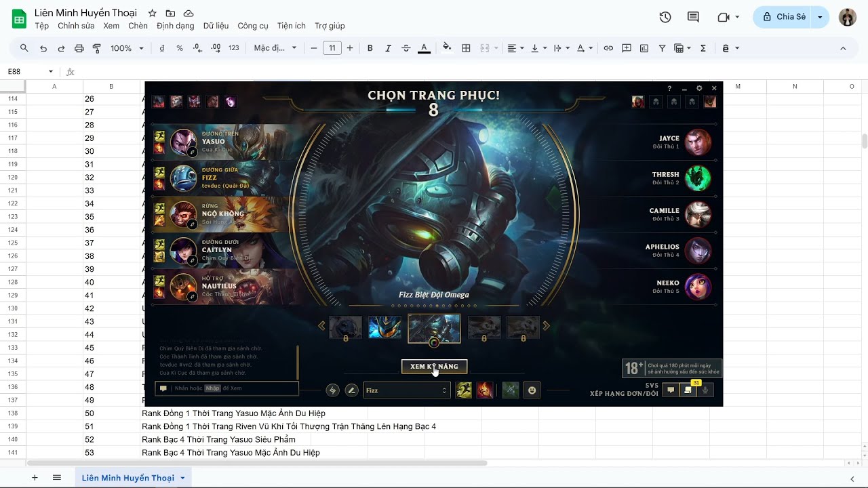Star the Liên Minh Huyền Thoại document
The height and width of the screenshot is (488, 868).
click(153, 14)
